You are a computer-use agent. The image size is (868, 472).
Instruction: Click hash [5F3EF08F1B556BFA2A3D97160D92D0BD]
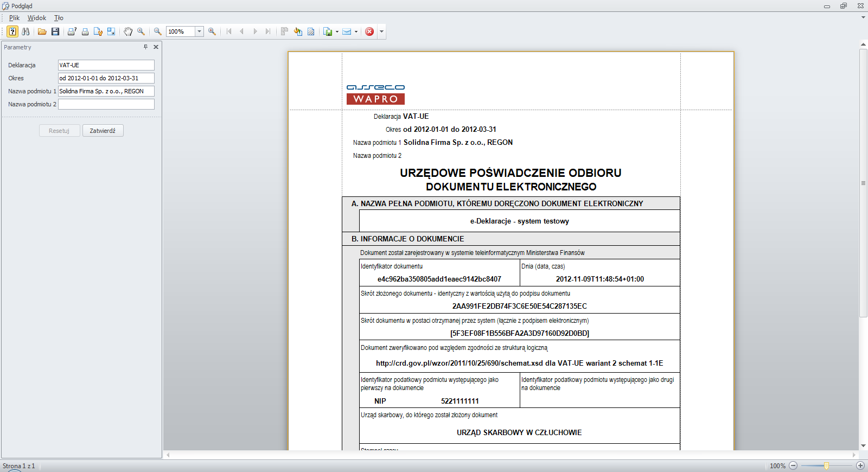click(520, 334)
